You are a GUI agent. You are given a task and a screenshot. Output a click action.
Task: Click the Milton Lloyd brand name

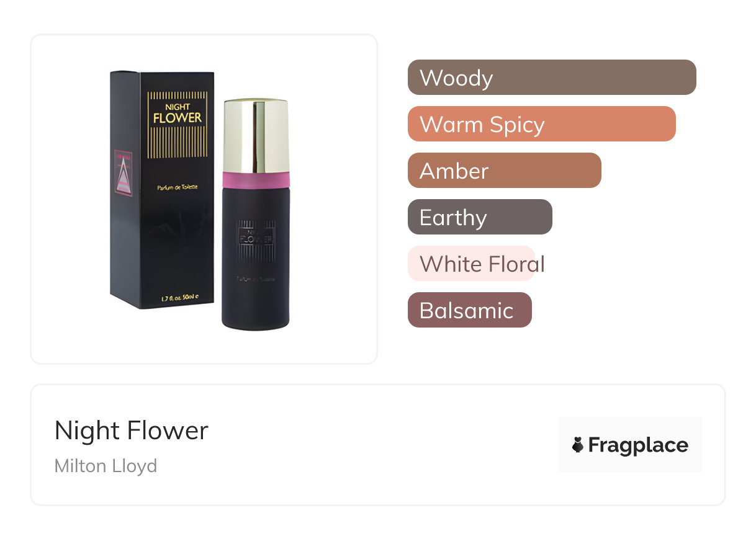pos(106,465)
